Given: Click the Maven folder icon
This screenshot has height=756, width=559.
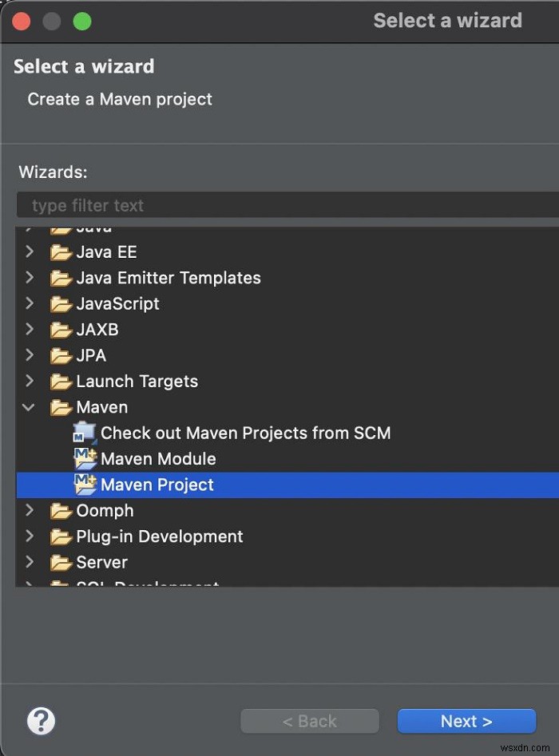Looking at the screenshot, I should point(61,407).
